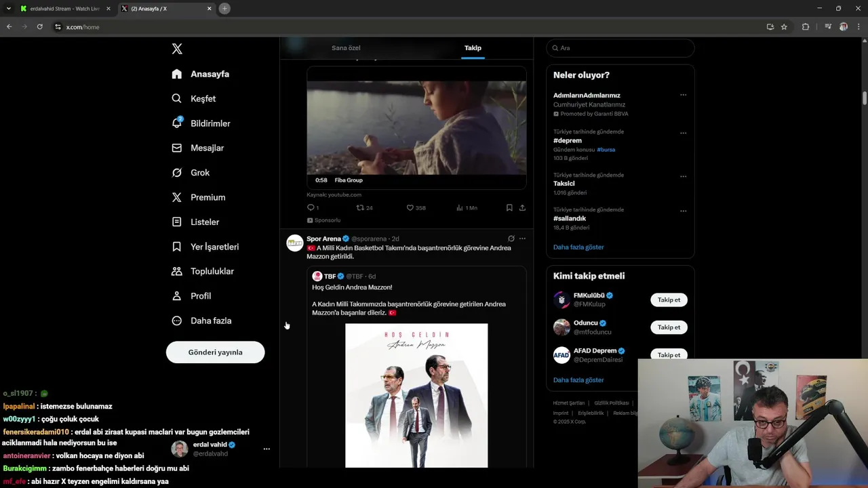Show more follow suggestions link

pos(578,380)
